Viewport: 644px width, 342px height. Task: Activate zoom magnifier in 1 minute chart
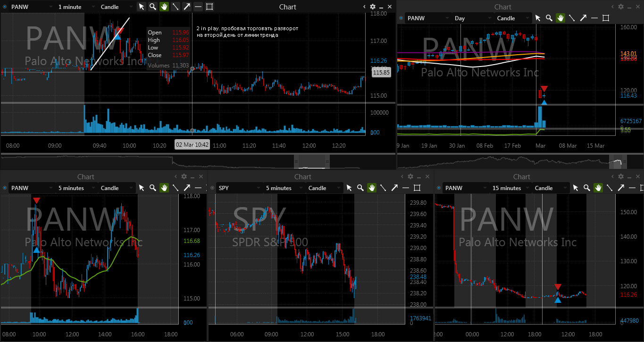point(153,7)
